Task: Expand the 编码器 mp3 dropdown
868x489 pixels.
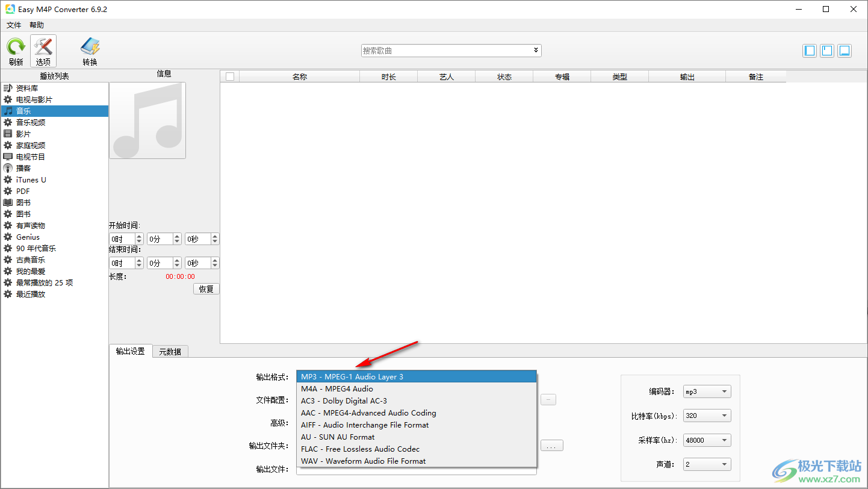Action: [707, 391]
